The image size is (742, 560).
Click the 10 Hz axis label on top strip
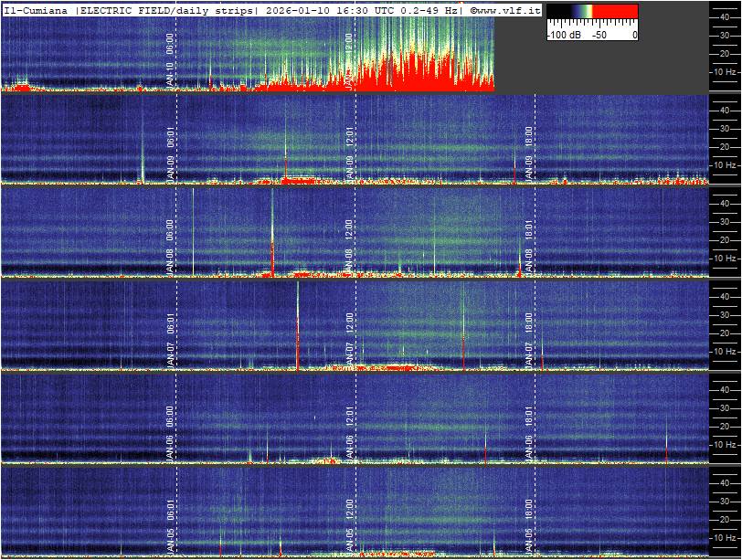tap(725, 71)
